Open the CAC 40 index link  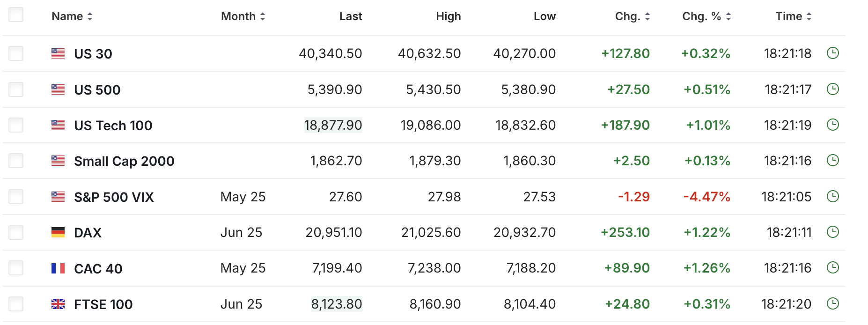coord(98,269)
